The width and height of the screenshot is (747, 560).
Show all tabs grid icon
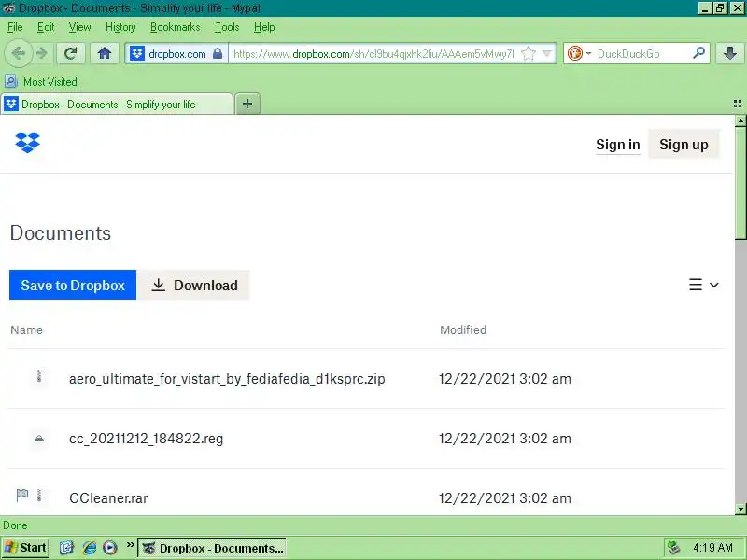coord(738,104)
